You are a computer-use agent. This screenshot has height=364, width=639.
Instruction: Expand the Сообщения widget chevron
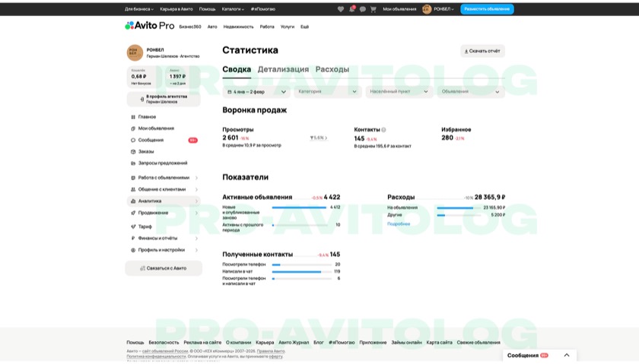(567, 356)
